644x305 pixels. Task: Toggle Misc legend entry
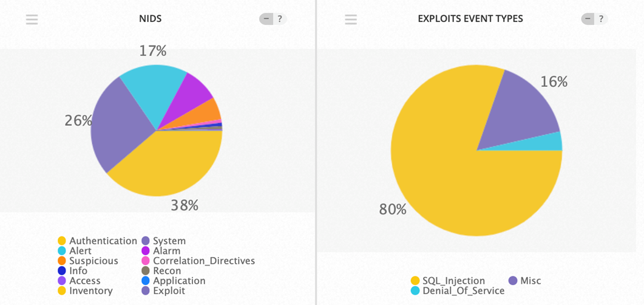point(525,281)
